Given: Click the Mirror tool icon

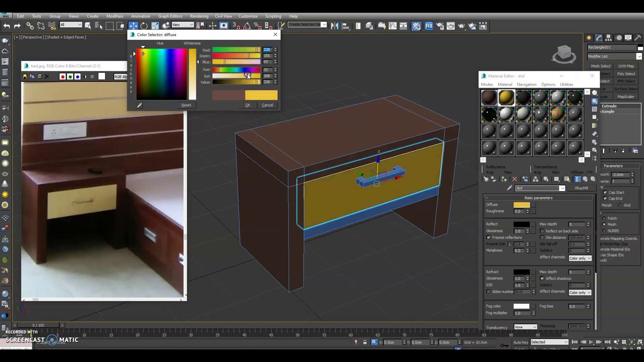Looking at the screenshot, I should point(335,26).
